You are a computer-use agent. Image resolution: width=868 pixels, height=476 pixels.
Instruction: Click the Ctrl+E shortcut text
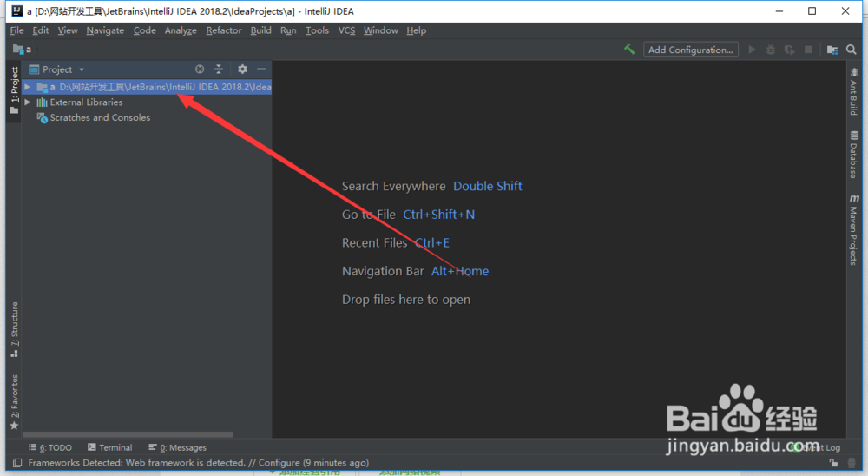click(431, 242)
